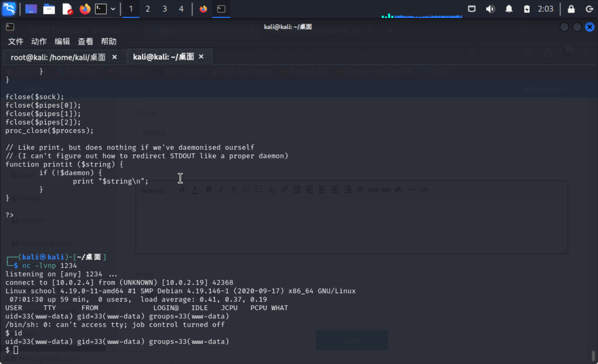Click the 'proc_close($process);' line
This screenshot has width=598, height=364.
[x=50, y=131]
